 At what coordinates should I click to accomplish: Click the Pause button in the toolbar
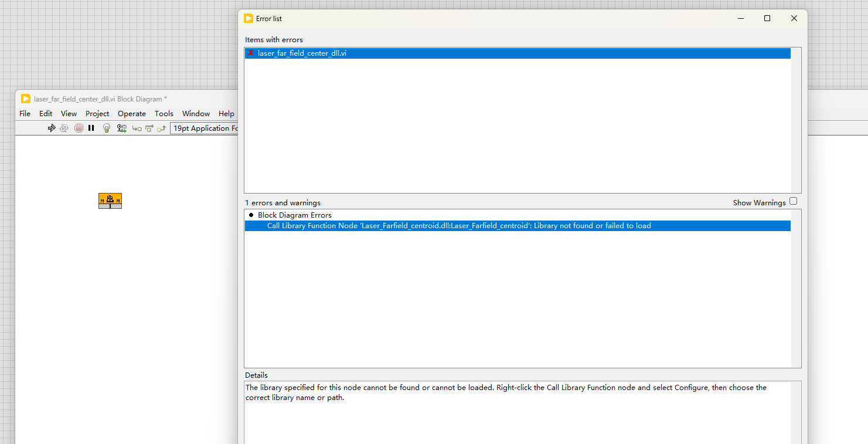(91, 128)
